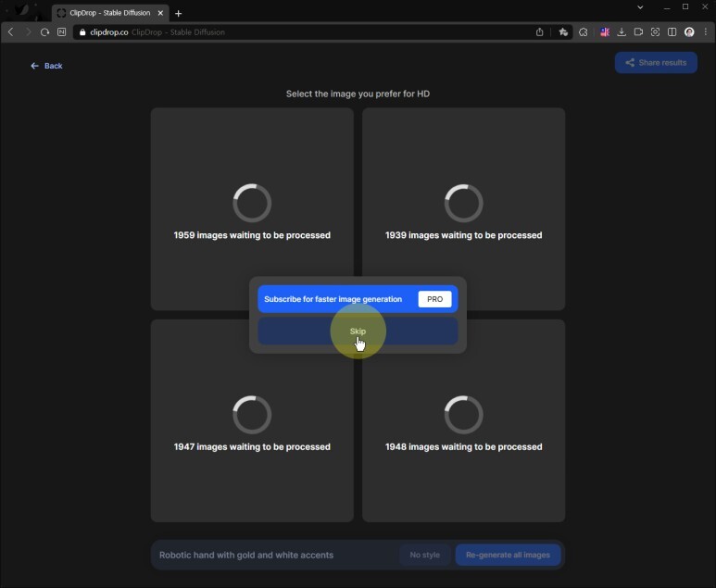Screen dimensions: 716x588
Task: Maximize the browser window
Action: click(685, 6)
